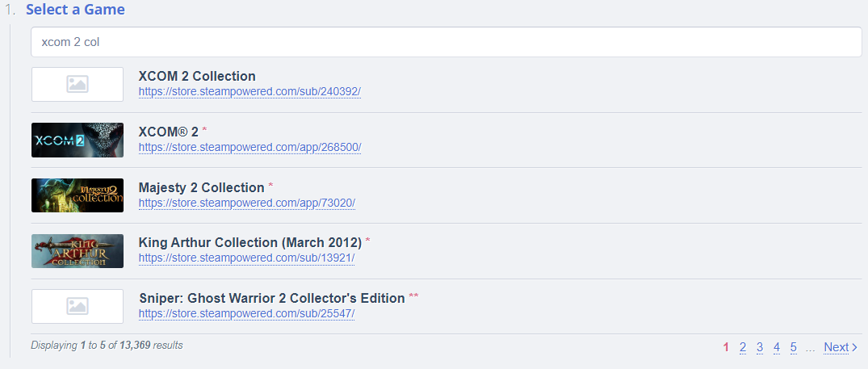
Task: Go to results page 5
Action: point(793,347)
